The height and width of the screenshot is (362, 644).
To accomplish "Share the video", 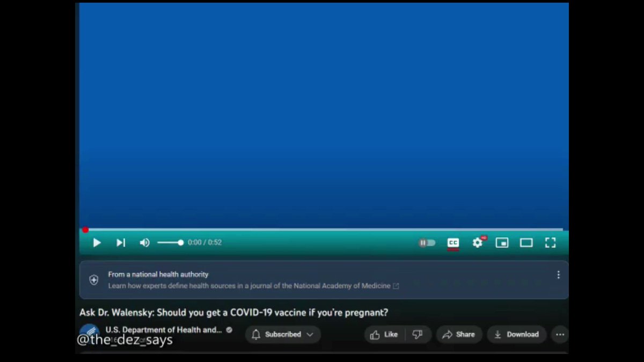I will coord(459,335).
